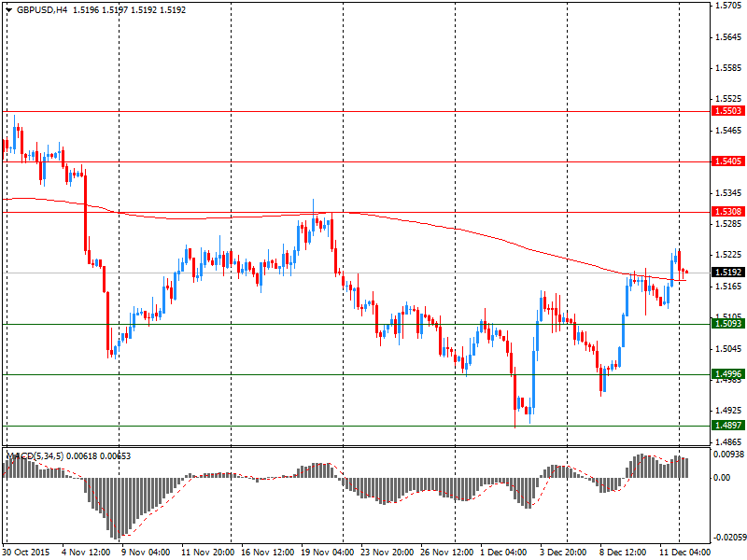This screenshot has width=747, height=560.
Task: Click the 23 Nov 20:00 time label
Action: point(388,553)
